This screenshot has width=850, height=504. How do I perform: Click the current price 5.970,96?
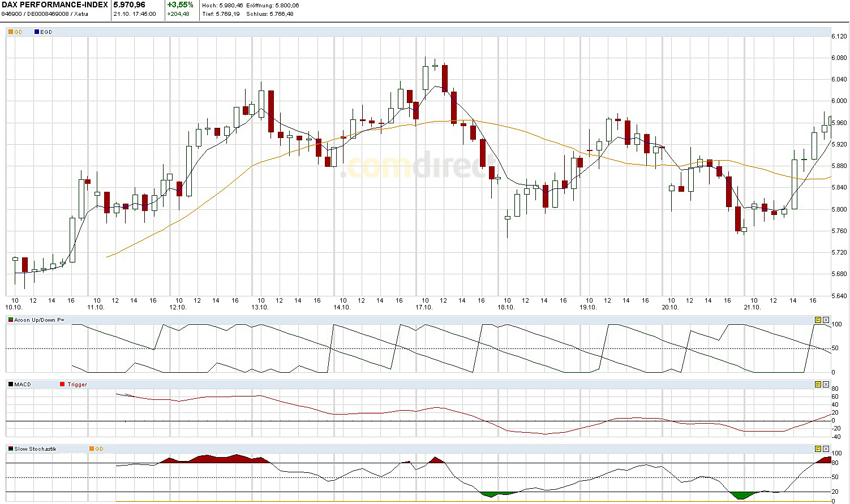click(x=130, y=5)
